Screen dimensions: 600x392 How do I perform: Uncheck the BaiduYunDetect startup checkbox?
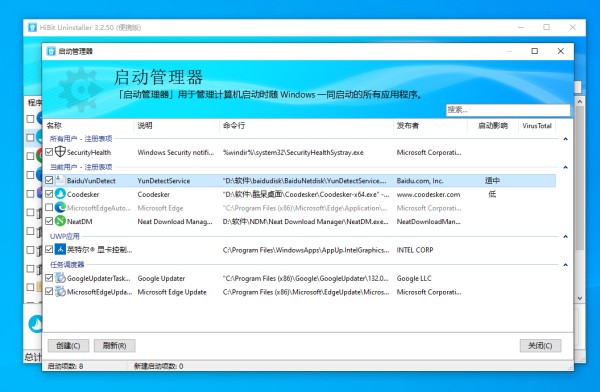tap(49, 180)
